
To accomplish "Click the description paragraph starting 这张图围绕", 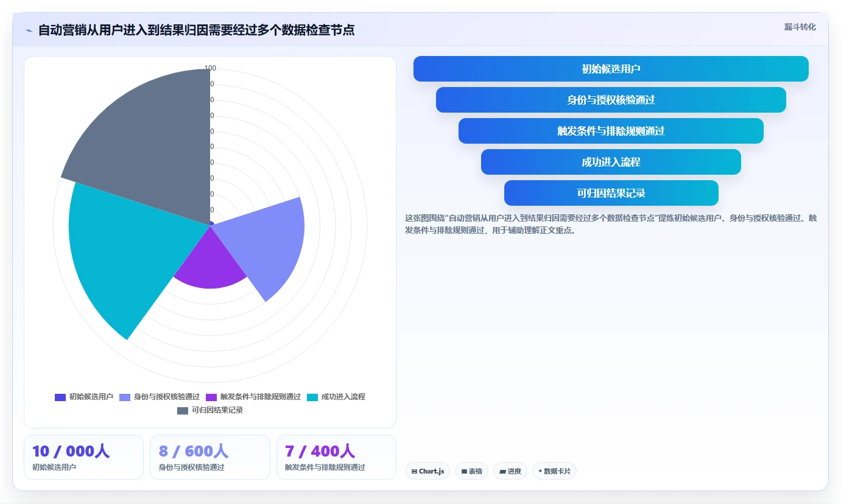I will tap(611, 224).
